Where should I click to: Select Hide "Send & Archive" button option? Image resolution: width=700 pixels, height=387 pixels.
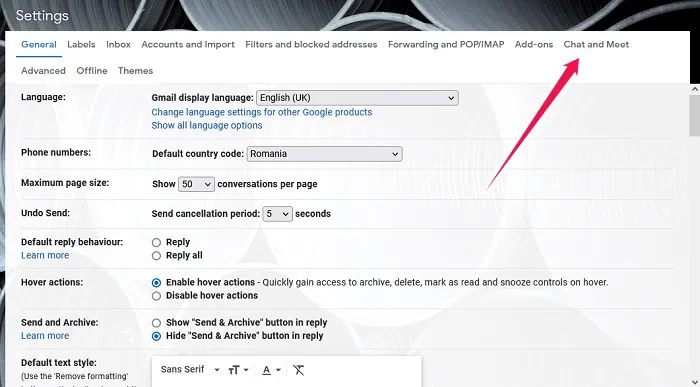pos(156,336)
